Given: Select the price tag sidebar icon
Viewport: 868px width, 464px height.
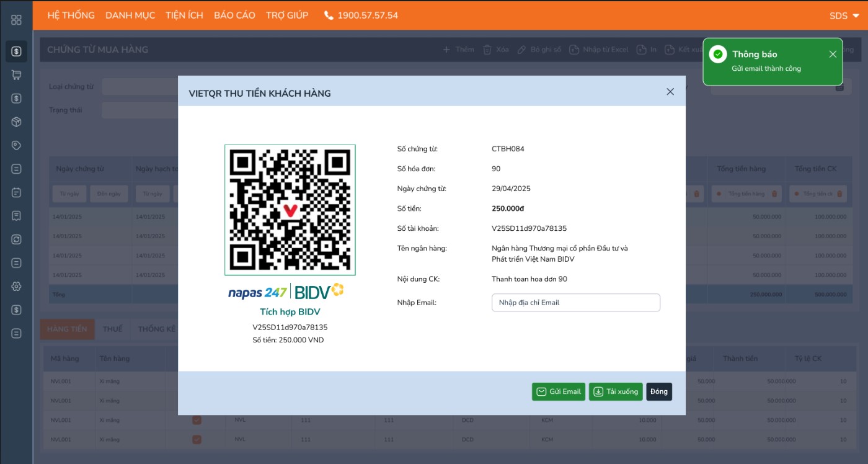Looking at the screenshot, I should (17, 146).
